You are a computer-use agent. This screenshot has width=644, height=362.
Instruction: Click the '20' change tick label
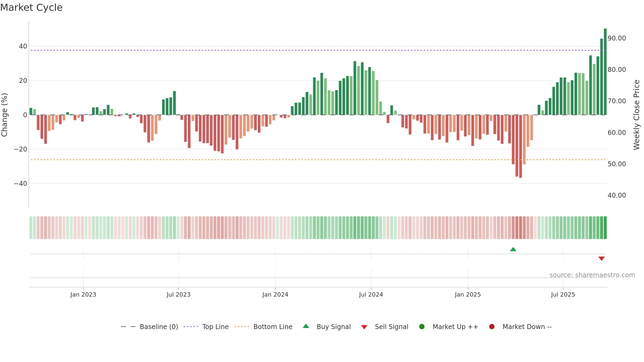pyautogui.click(x=23, y=81)
